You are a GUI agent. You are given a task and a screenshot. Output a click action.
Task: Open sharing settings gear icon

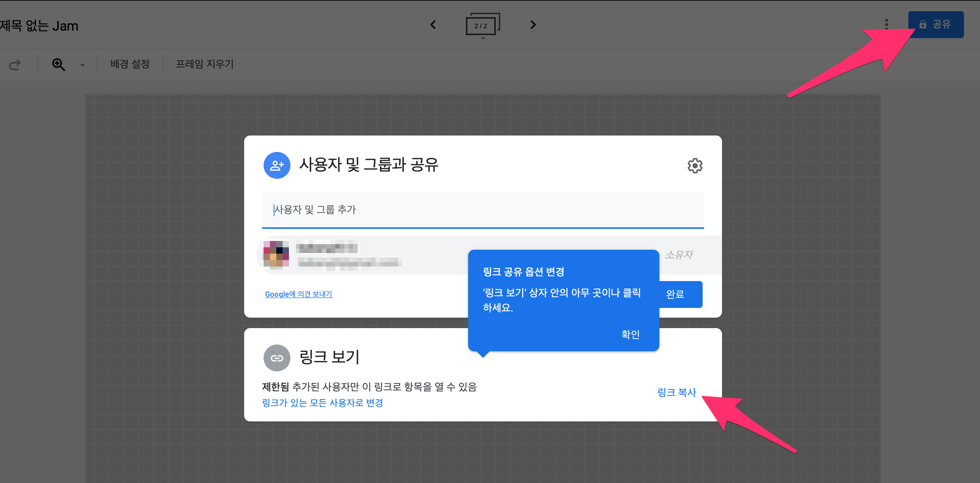[x=695, y=166]
